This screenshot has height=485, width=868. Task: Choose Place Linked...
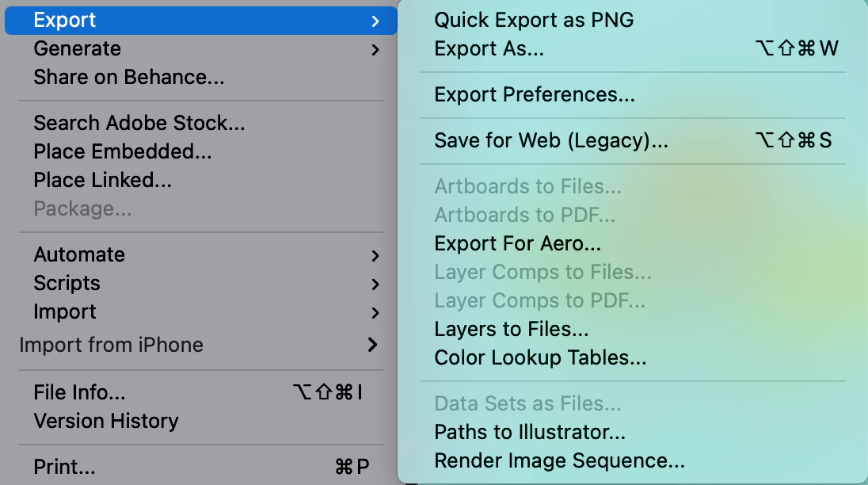coord(201,181)
